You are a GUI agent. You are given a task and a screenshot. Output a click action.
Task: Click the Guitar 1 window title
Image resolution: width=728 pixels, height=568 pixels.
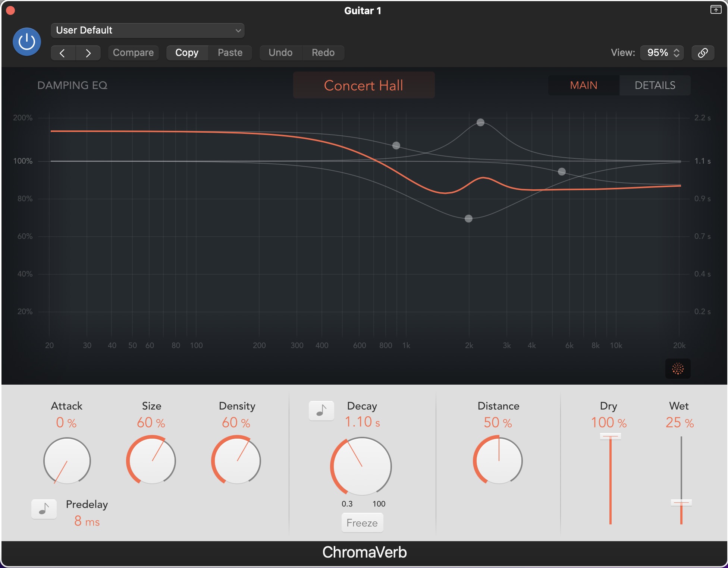pyautogui.click(x=363, y=10)
